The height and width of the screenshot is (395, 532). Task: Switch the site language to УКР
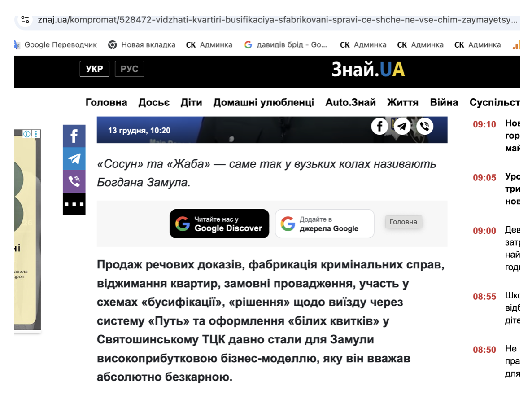[x=94, y=69]
